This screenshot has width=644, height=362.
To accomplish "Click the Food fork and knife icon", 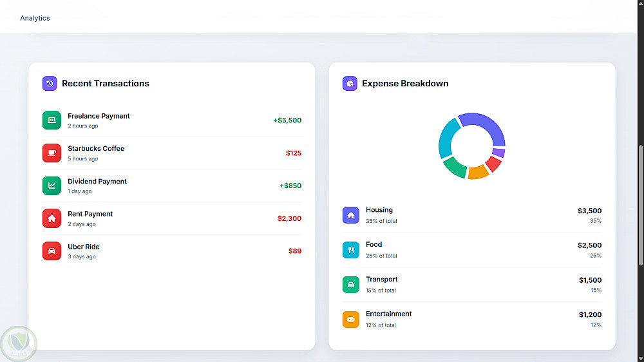I will click(351, 250).
